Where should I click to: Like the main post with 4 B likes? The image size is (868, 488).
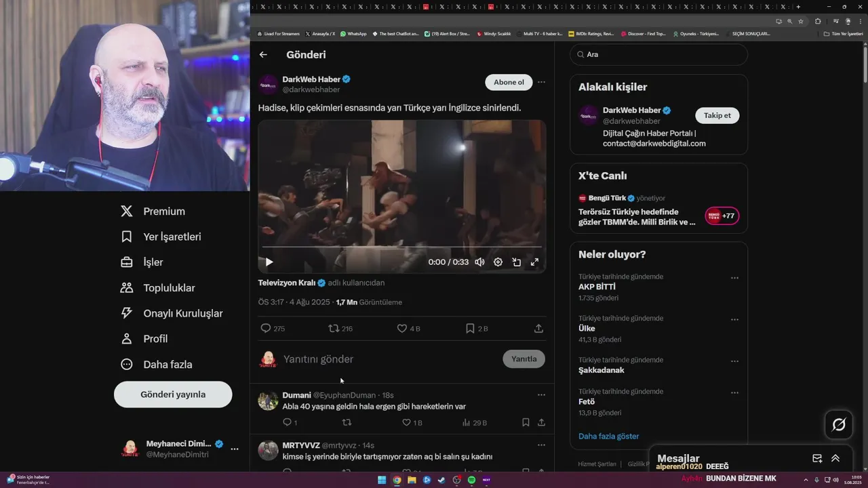coord(402,328)
